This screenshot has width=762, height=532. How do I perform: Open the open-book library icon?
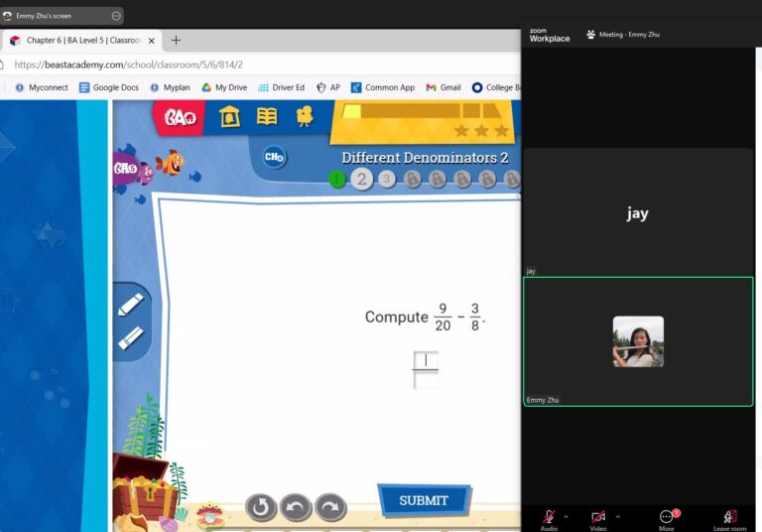click(267, 117)
